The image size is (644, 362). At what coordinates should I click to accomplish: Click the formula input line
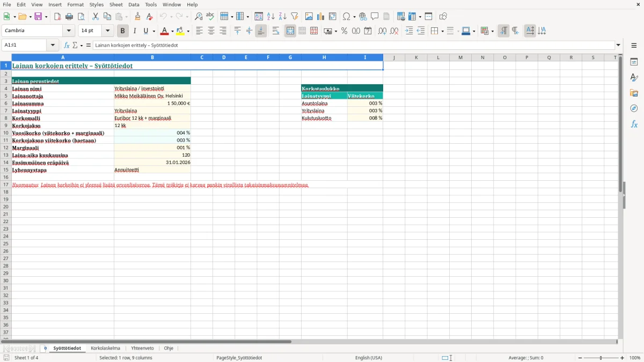(353, 45)
